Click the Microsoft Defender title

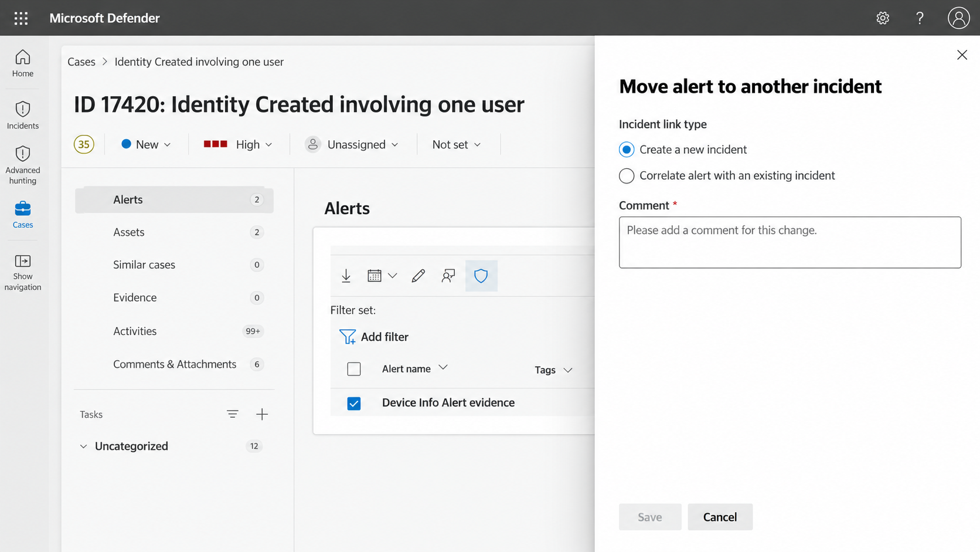pos(104,18)
